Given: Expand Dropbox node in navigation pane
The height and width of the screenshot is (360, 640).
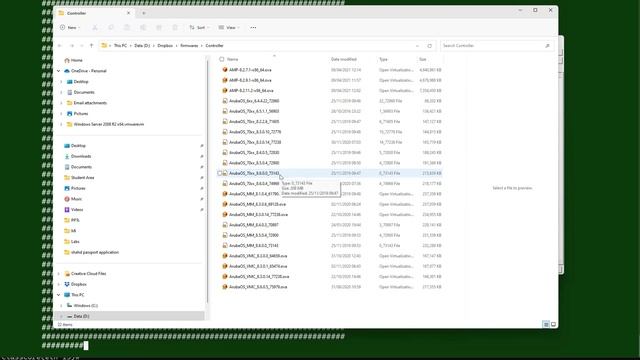Looking at the screenshot, I should tap(59, 284).
